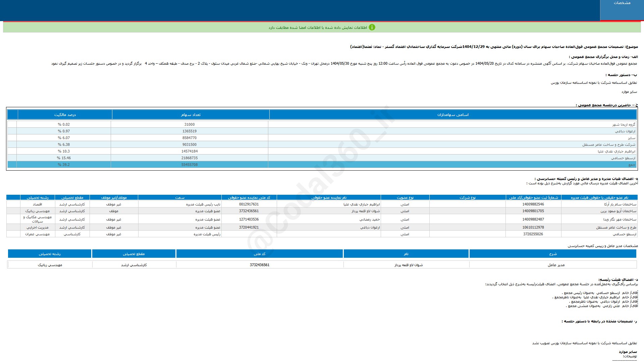The width and height of the screenshot is (644, 362).
Task: Select position نایب رئیس هیئت مدیره
Action: pos(203,204)
